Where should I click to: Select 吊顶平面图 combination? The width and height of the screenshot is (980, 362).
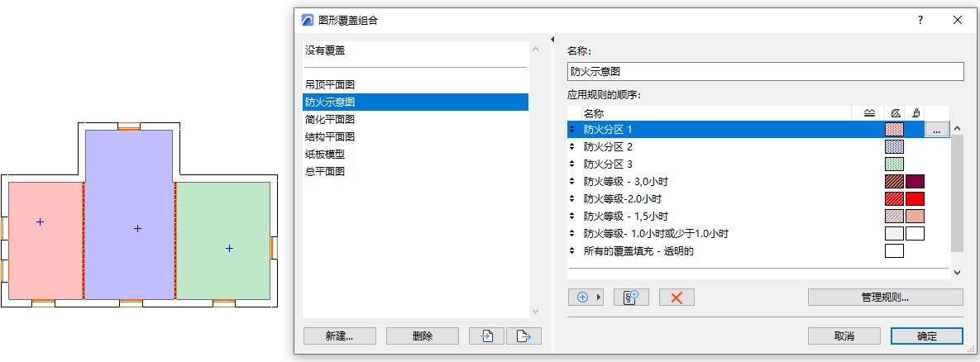(416, 84)
